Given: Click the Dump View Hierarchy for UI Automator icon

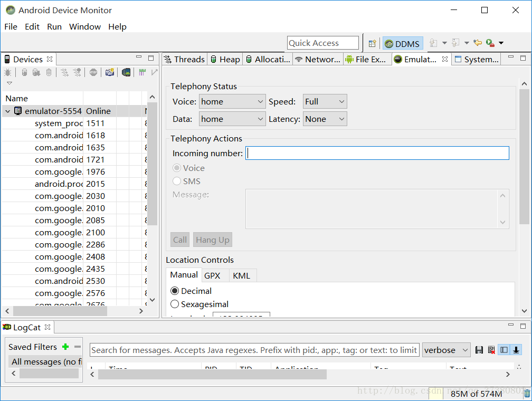Looking at the screenshot, I should tap(126, 72).
